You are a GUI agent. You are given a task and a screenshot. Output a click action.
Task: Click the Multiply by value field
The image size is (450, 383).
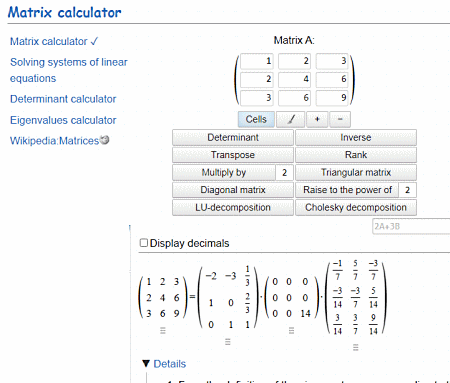click(x=284, y=172)
